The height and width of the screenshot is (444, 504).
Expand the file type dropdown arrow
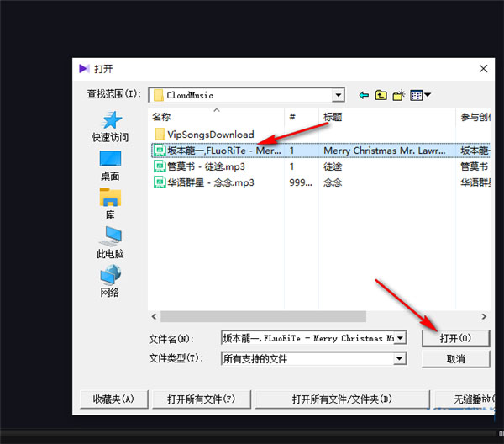pos(399,358)
